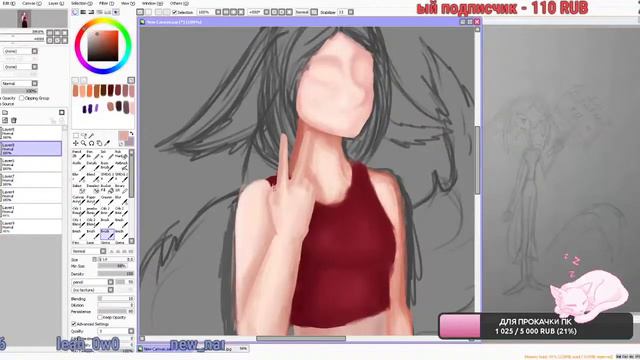The width and height of the screenshot is (640, 360).
Task: Click the undo arrow in top toolbar
Action: [140, 12]
